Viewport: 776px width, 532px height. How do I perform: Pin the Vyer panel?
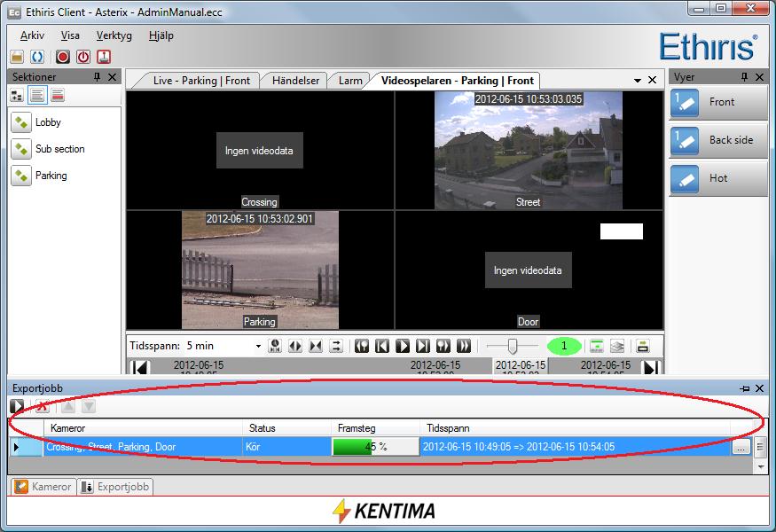[x=744, y=77]
